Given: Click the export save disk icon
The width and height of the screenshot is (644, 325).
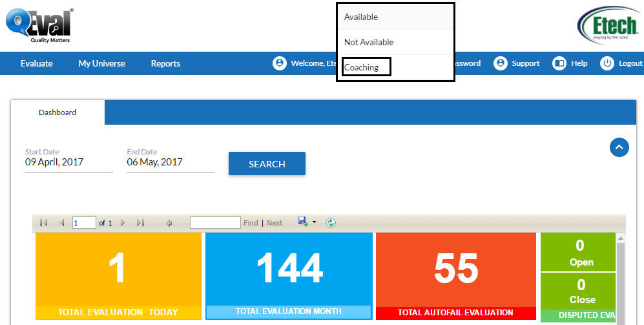Looking at the screenshot, I should tap(303, 222).
